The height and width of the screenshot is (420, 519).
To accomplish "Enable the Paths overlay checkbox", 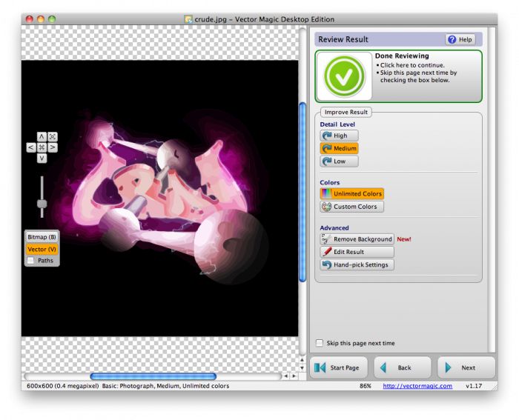I will (x=31, y=261).
